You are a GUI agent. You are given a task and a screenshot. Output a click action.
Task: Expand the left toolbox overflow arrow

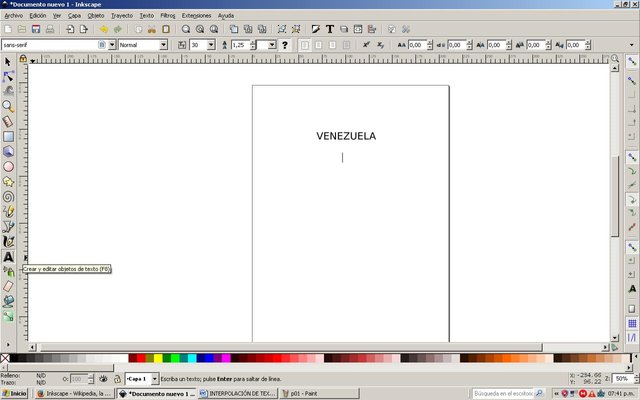8,345
